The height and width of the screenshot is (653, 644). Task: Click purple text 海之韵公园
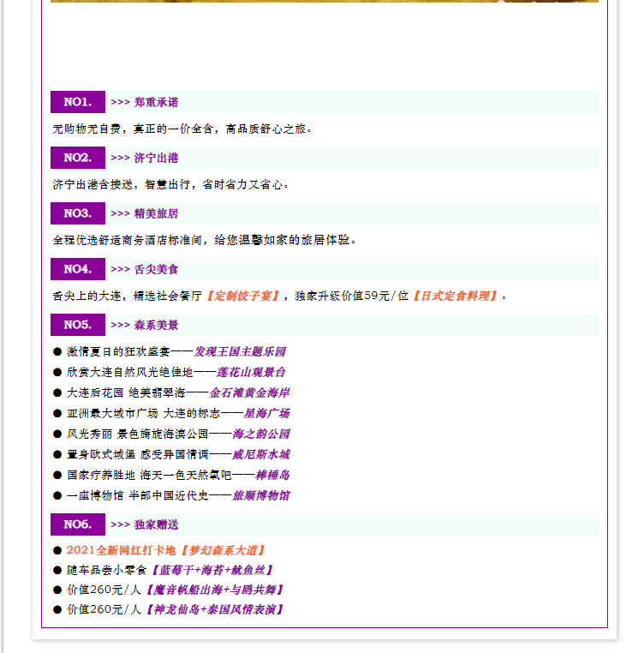[261, 434]
